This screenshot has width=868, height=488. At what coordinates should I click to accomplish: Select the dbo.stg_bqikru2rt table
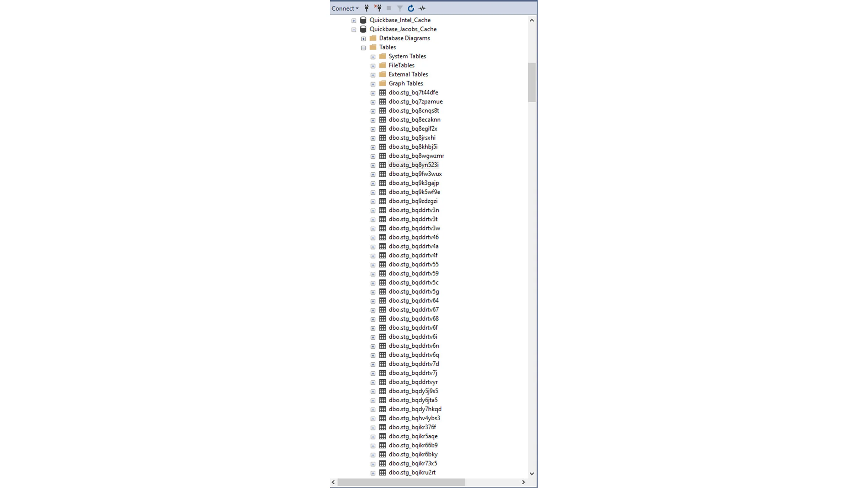tap(412, 472)
